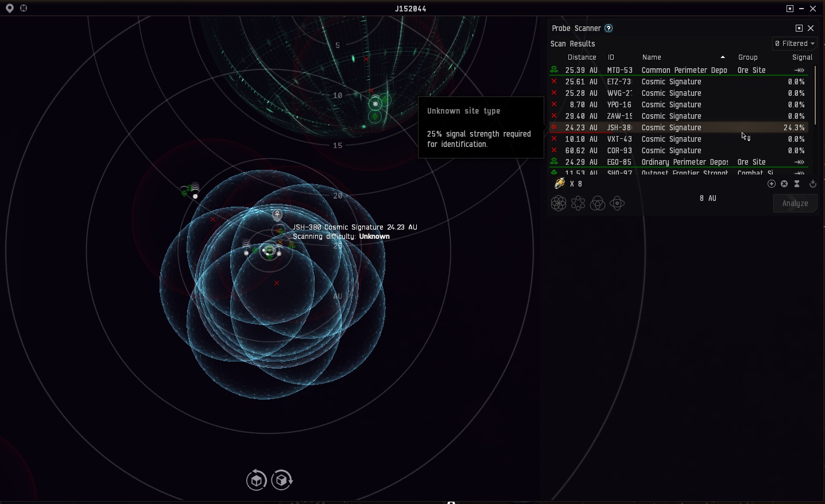The image size is (825, 504).
Task: Select VXT-43 Cosmic Signature result
Action: [x=679, y=139]
